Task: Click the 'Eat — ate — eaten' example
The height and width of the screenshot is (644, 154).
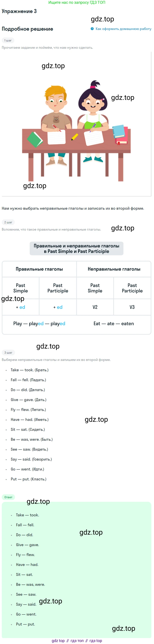Action: [114, 323]
